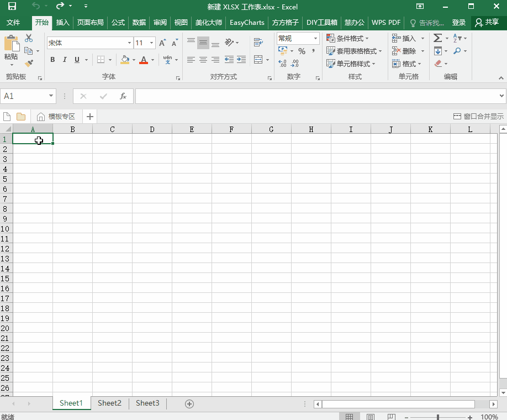This screenshot has height=420, width=507.
Task: Toggle bold formatting
Action: (x=52, y=60)
